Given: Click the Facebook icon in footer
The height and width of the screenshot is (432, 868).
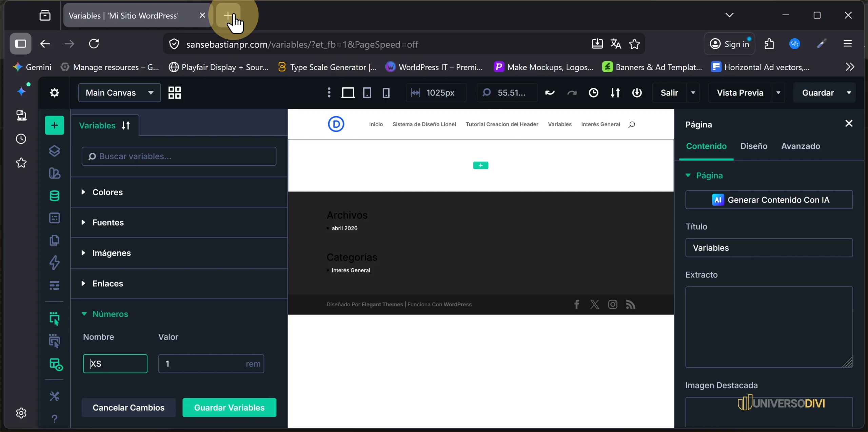Looking at the screenshot, I should 576,304.
